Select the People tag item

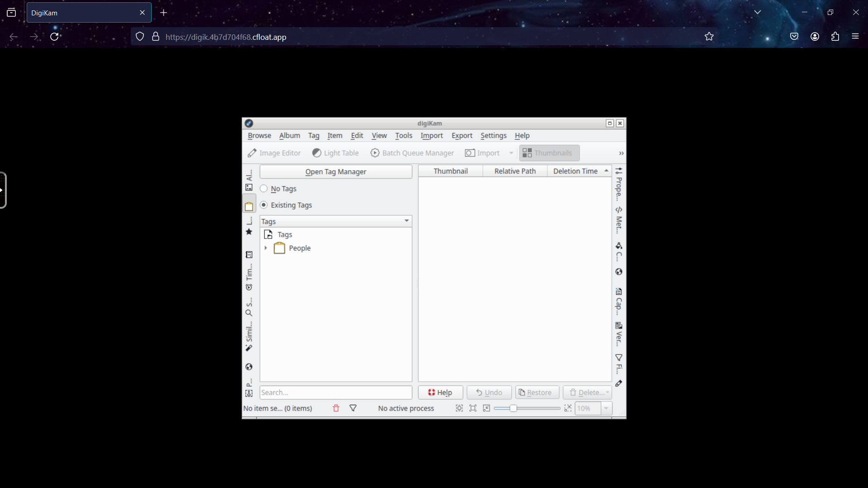tap(300, 248)
